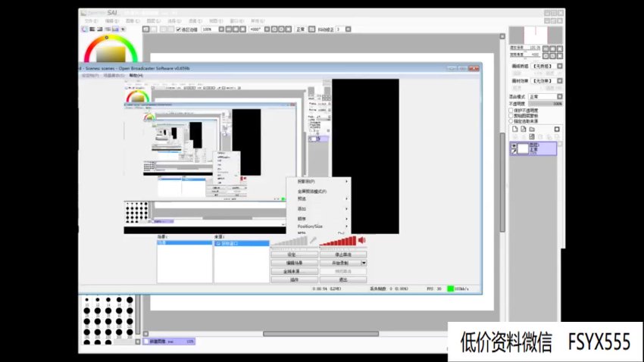Click the navigator zoom-out minus button
Screen dimensions: 644x362
click(546, 48)
